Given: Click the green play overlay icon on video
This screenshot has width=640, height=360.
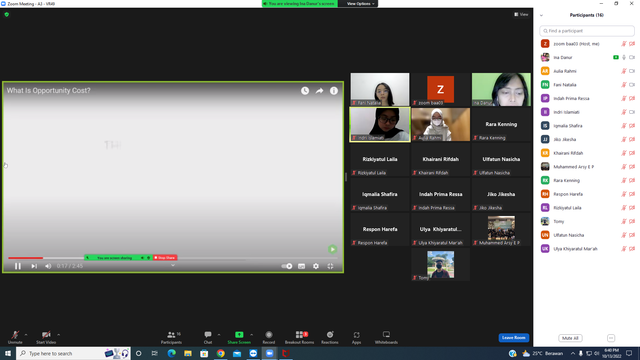Looking at the screenshot, I should 332,249.
